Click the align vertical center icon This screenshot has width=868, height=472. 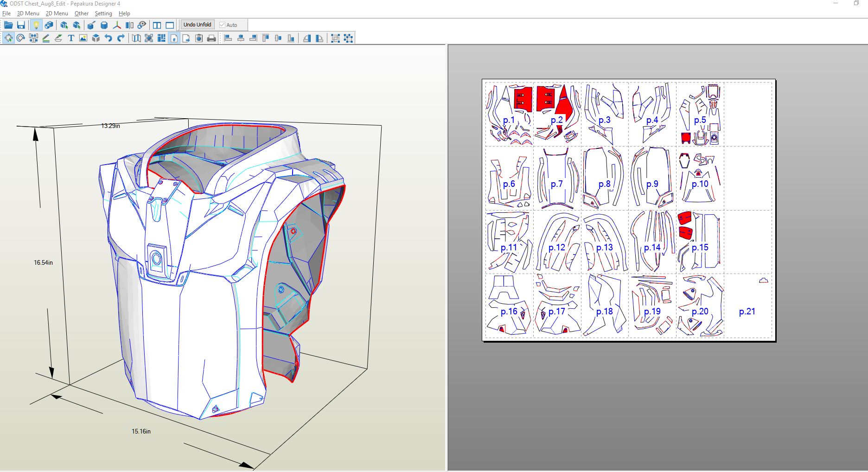tap(278, 38)
